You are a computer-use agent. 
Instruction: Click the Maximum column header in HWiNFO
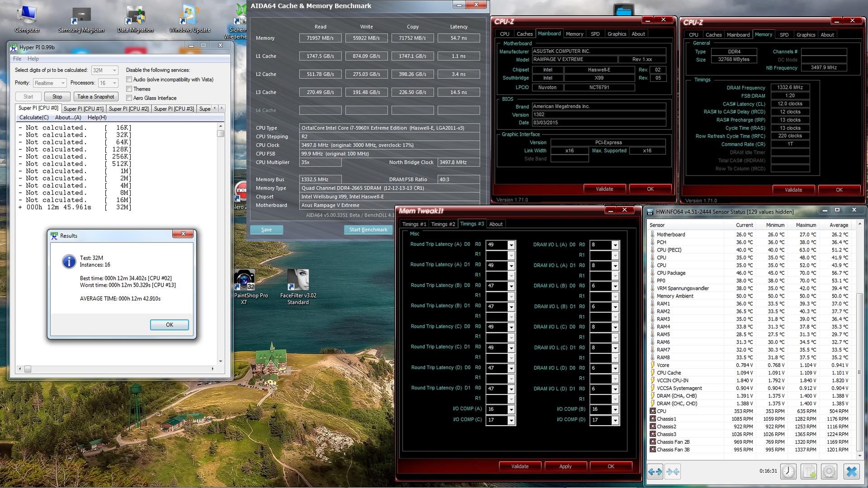[806, 225]
